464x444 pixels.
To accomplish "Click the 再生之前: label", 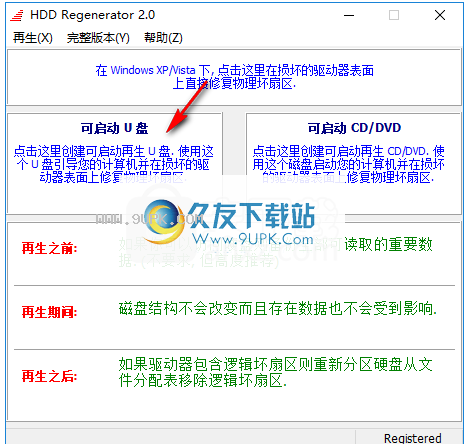I will [x=49, y=248].
